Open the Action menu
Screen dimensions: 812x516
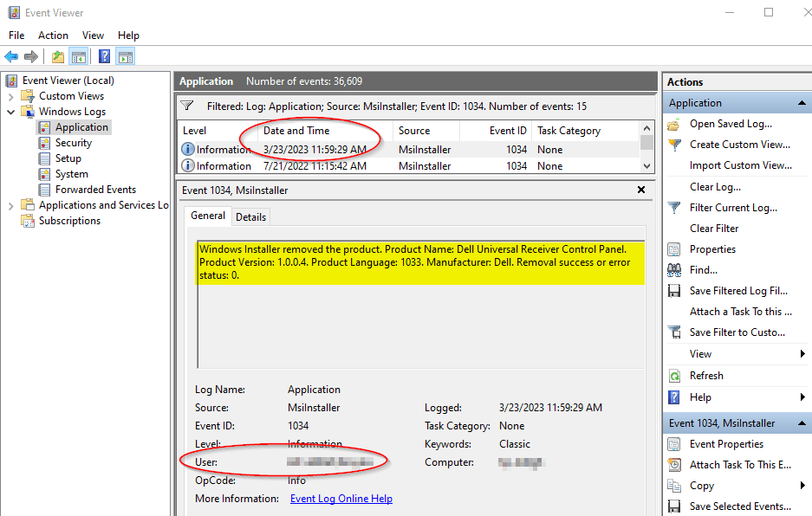pyautogui.click(x=53, y=35)
